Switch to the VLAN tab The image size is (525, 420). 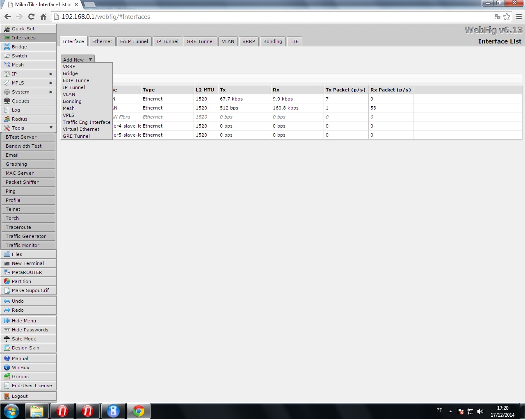[x=228, y=41]
